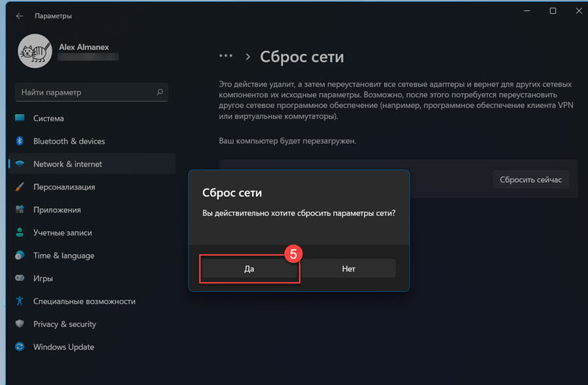588x385 pixels.
Task: Focus the Найти параметр search field
Action: (91, 92)
